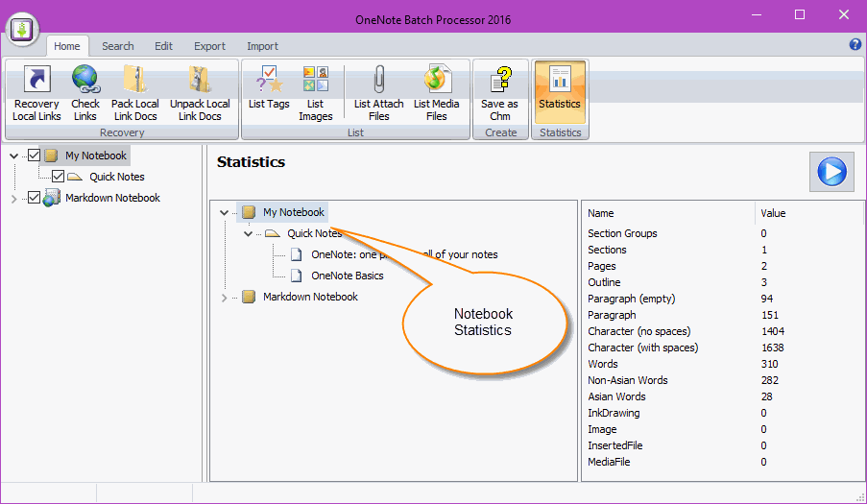Toggle Markdown Notebook checkbox in sidebar
Viewport: 867px width, 504px height.
click(x=34, y=198)
